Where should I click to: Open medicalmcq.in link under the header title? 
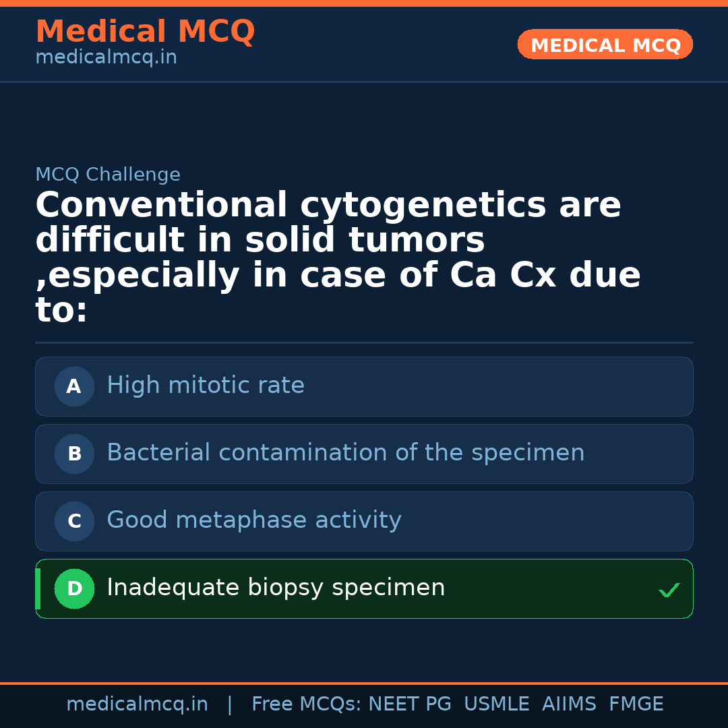pos(106,57)
